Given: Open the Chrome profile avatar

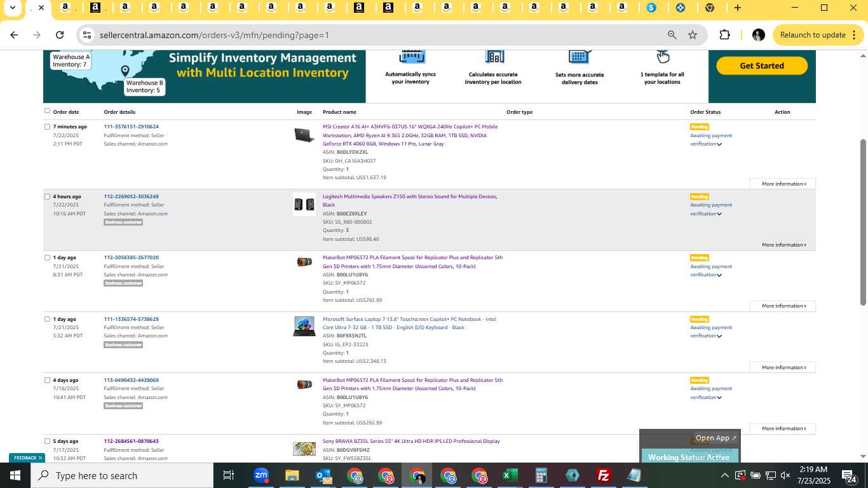Looking at the screenshot, I should tap(758, 35).
